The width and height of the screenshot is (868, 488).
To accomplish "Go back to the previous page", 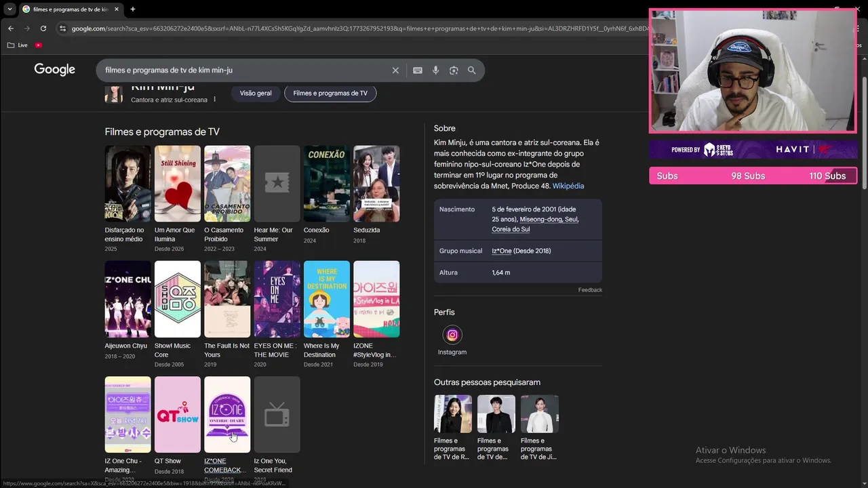I will (x=10, y=28).
